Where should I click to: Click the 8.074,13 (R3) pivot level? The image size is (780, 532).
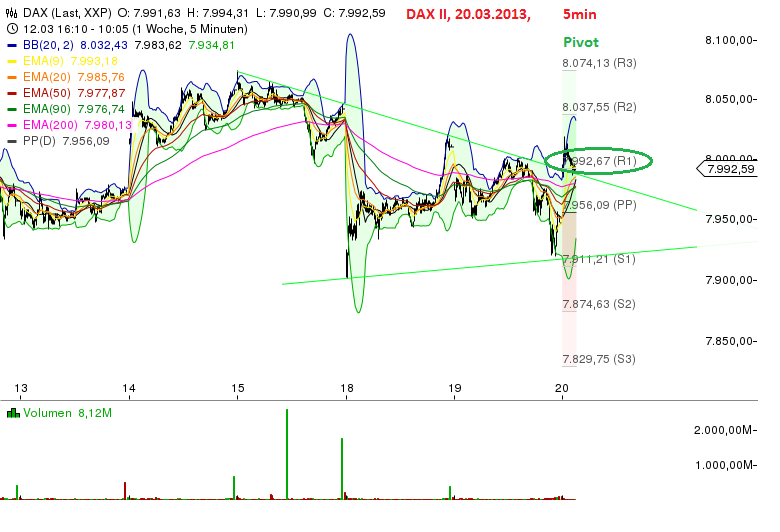(599, 63)
